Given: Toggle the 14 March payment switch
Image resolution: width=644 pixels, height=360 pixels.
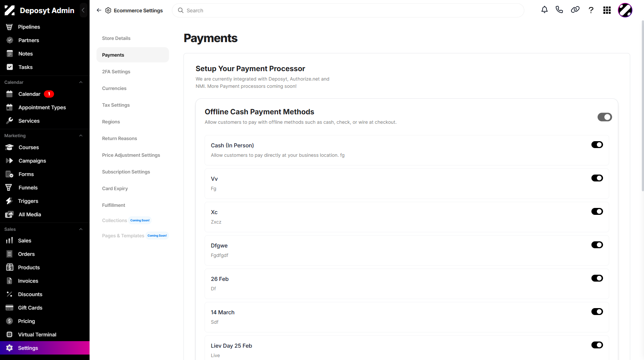Looking at the screenshot, I should (597, 312).
